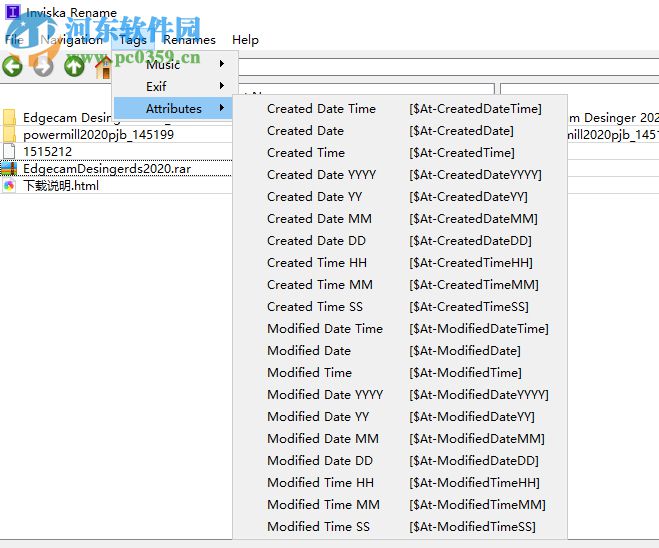
Task: Select the Modified Time tag entry
Action: coord(400,373)
